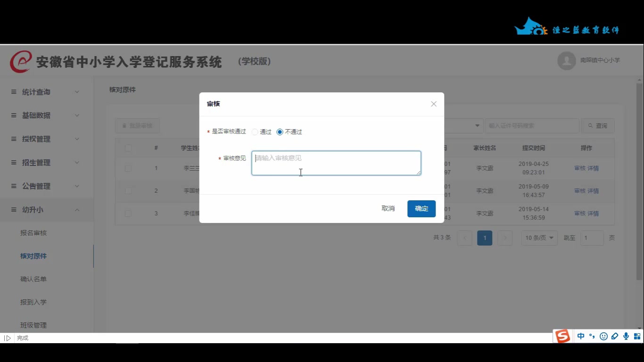Collapse the 幼升小 sidebar menu
This screenshot has width=644, height=362.
[47, 210]
